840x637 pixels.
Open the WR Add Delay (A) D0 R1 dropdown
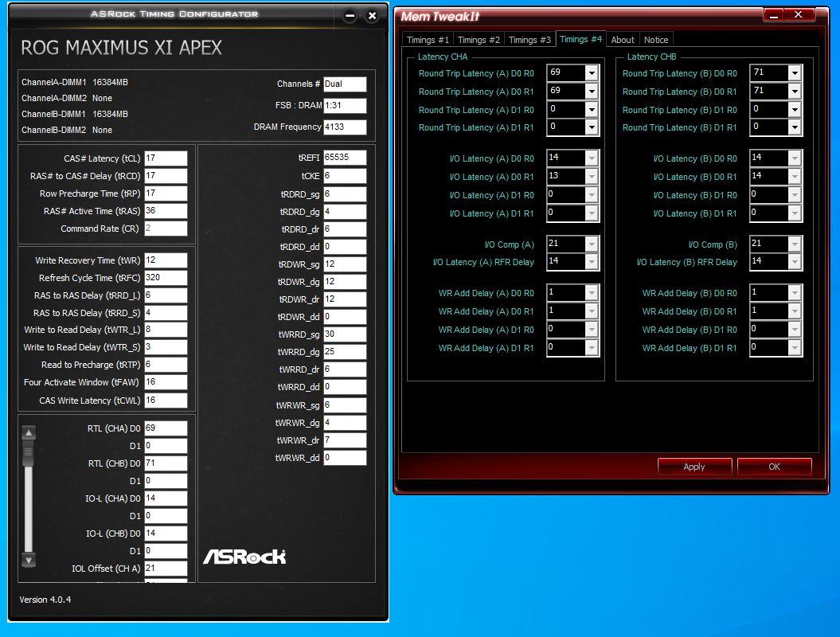tap(592, 311)
